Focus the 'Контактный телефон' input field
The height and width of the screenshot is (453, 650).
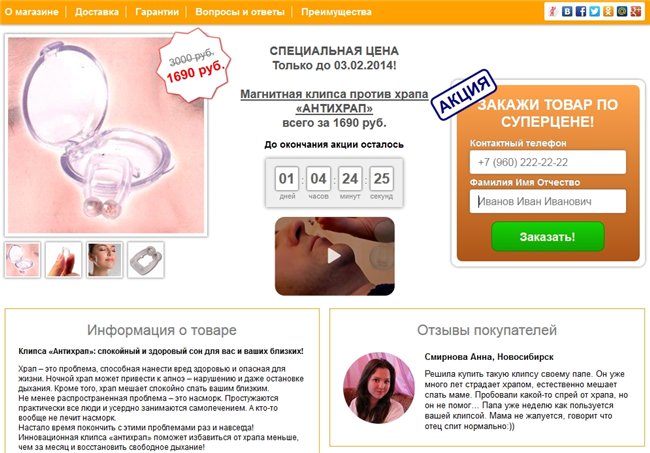548,162
